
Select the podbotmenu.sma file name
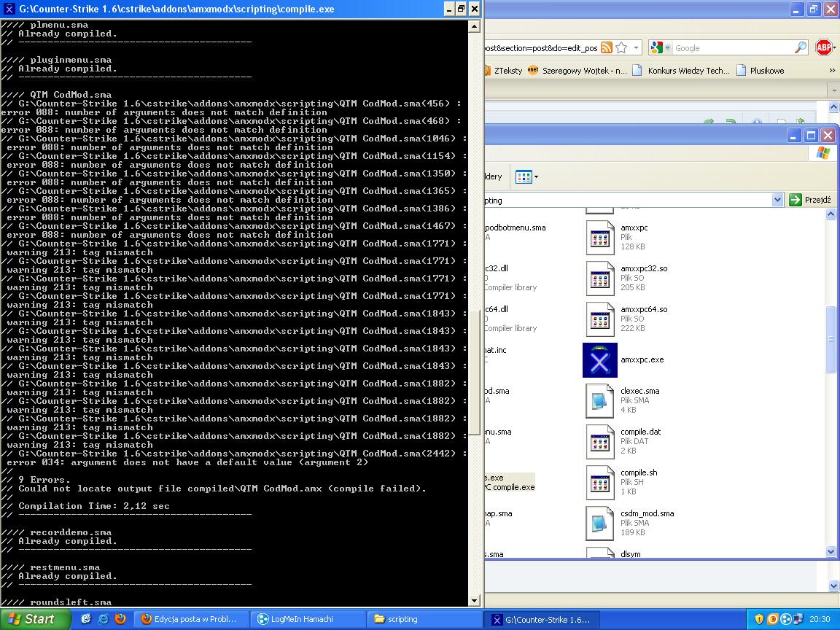coord(515,227)
